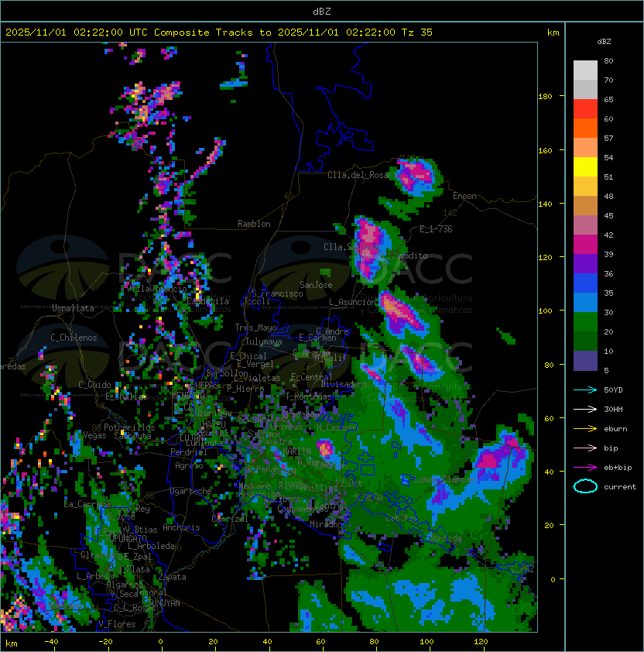Click the 'Carrizal' place label
Viewport: 644px width, 652px height.
(230, 519)
